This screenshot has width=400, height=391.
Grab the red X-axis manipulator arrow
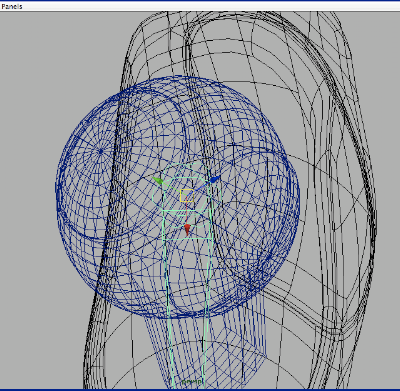pos(187,229)
